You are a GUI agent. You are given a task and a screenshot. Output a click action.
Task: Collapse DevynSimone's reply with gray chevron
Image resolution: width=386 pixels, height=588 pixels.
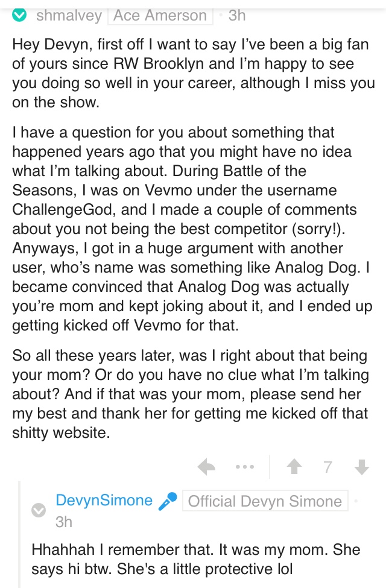coord(38,510)
